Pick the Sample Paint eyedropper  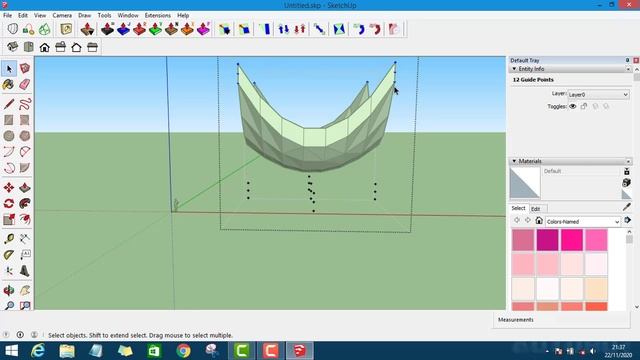627,207
